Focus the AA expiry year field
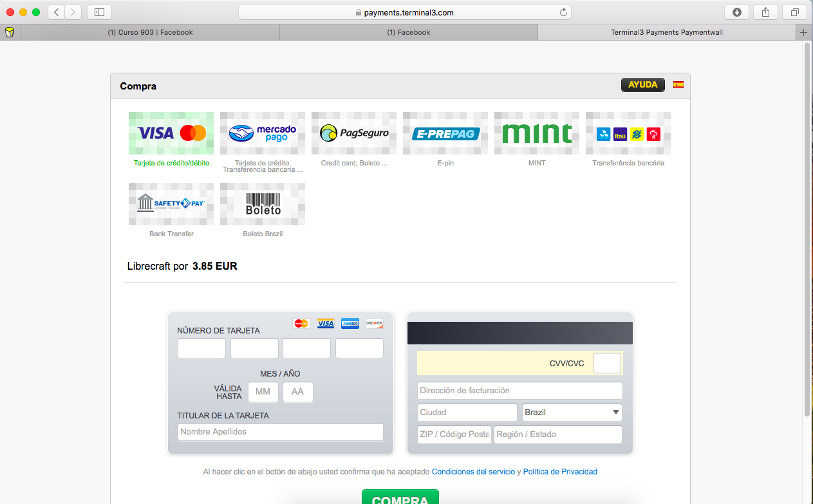The width and height of the screenshot is (813, 504). coord(298,392)
